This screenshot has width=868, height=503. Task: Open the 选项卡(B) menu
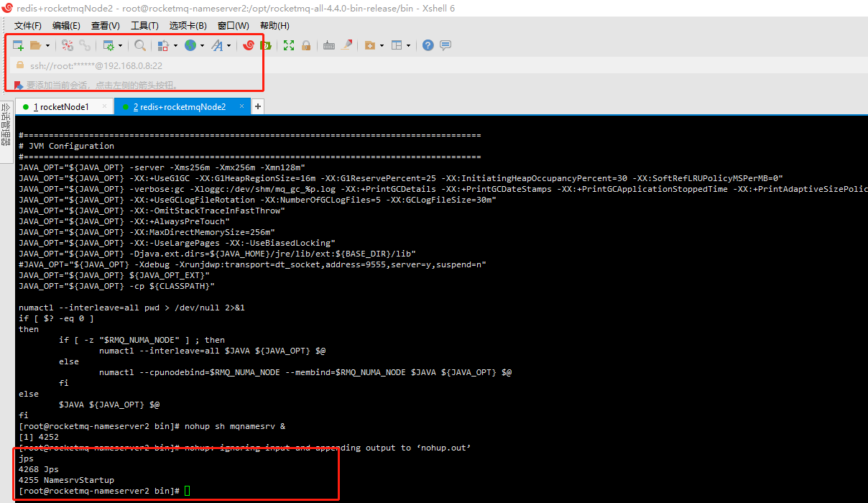coord(188,26)
